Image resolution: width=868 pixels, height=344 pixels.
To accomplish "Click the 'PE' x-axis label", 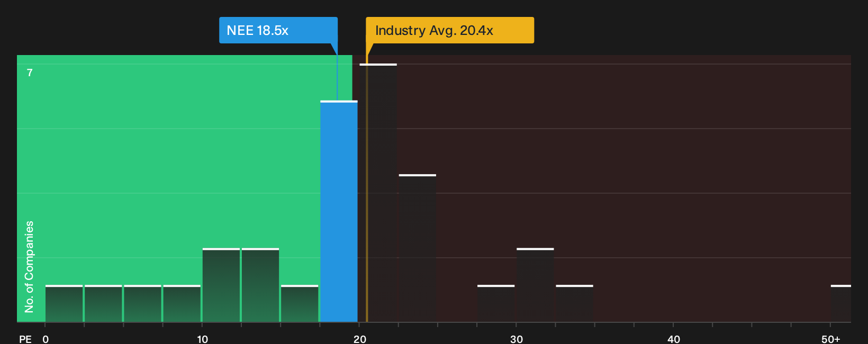I will click(25, 339).
